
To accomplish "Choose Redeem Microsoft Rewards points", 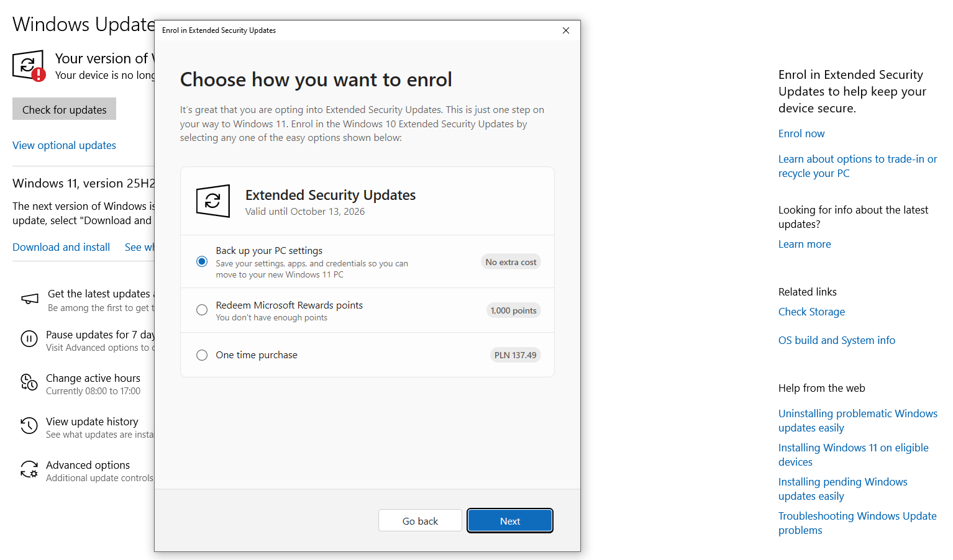I will 201,310.
